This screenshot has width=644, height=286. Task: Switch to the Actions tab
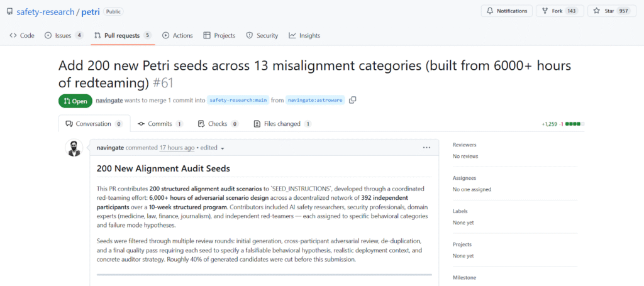click(x=177, y=36)
